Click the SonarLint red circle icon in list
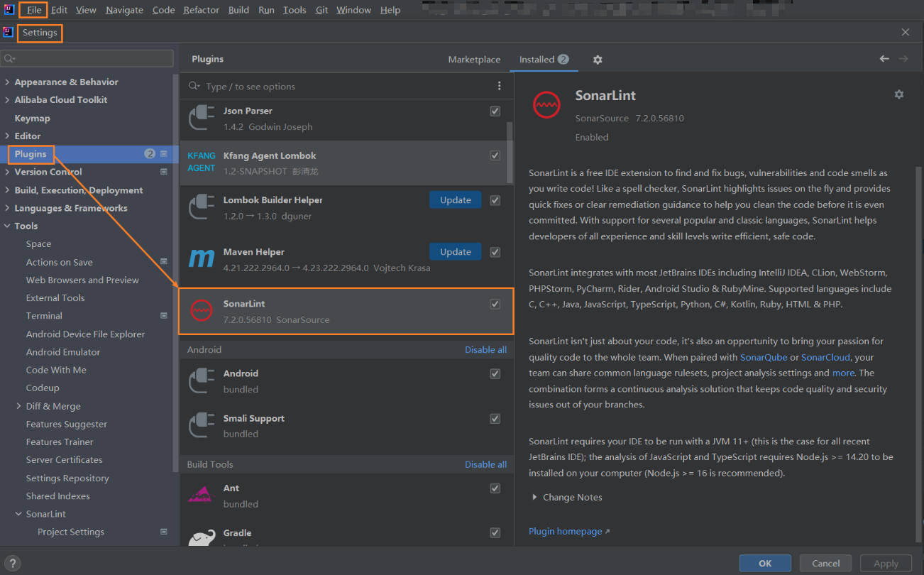This screenshot has height=575, width=924. [202, 310]
